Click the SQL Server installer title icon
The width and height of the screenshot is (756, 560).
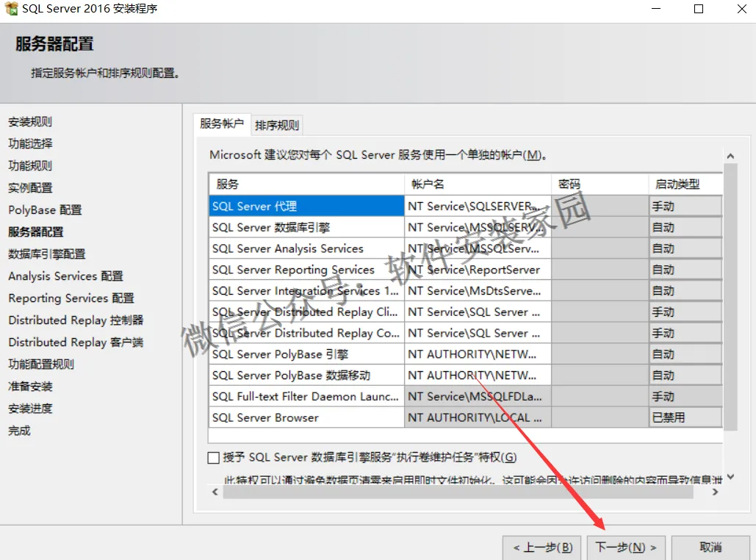11,8
